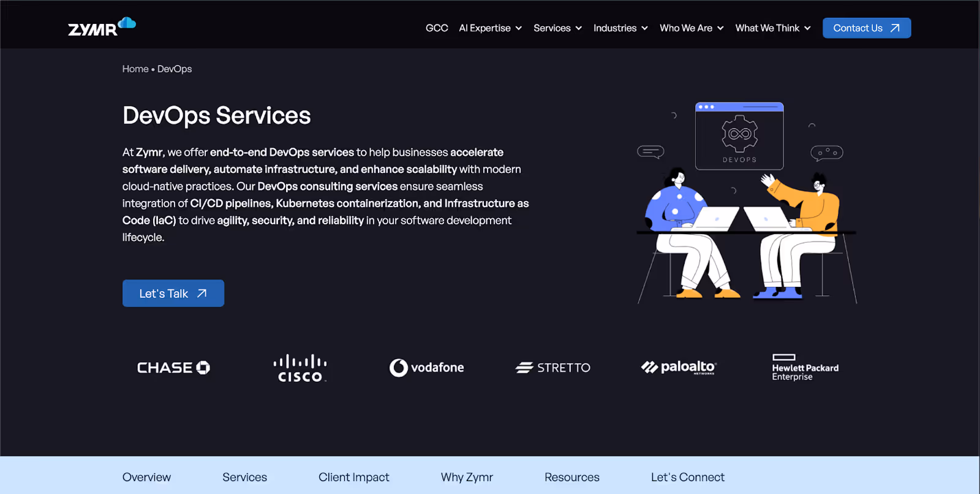The width and height of the screenshot is (980, 494).
Task: Expand the Industries chevron arrow
Action: [644, 28]
